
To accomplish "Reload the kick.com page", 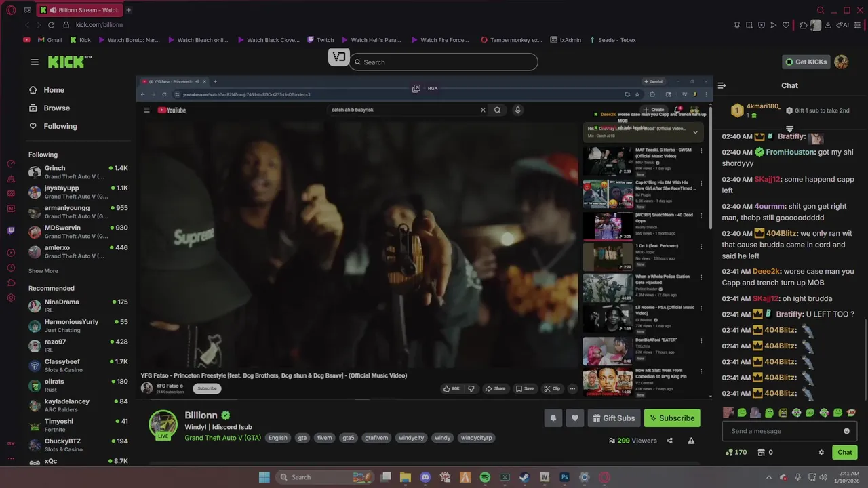I will tap(51, 25).
